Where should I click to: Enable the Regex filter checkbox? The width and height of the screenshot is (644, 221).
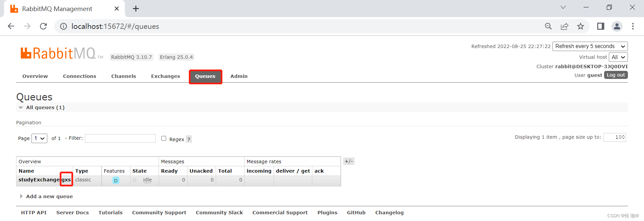click(164, 138)
